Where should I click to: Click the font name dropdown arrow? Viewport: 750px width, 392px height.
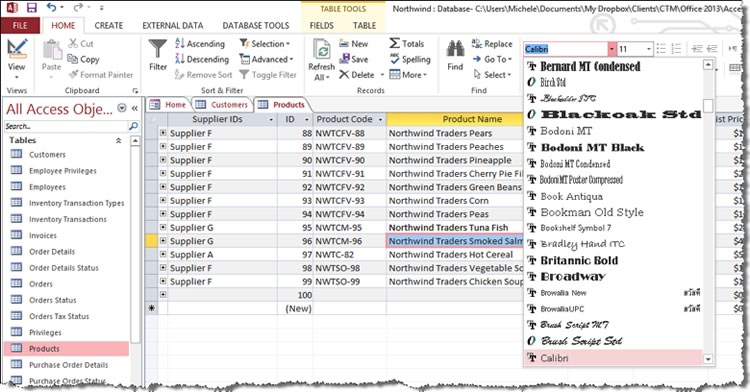[611, 49]
